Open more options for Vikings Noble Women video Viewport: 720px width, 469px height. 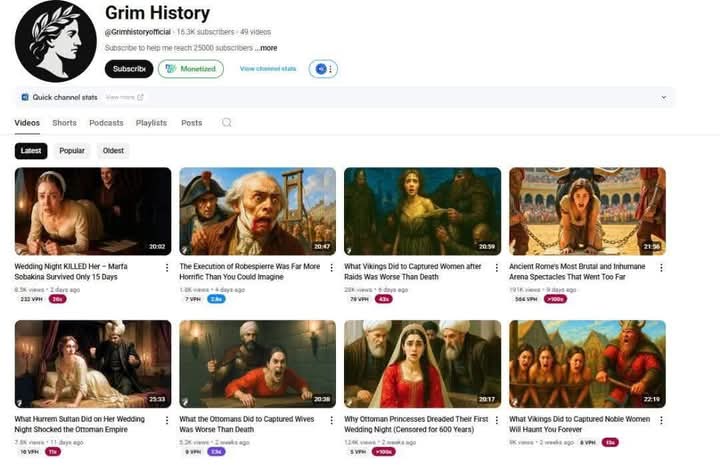[x=661, y=420]
